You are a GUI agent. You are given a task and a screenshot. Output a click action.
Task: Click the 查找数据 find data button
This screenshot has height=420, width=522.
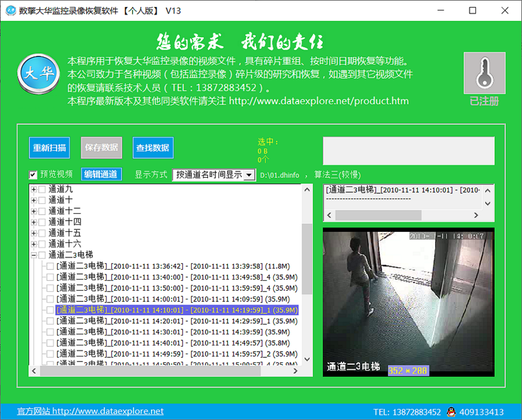(153, 147)
